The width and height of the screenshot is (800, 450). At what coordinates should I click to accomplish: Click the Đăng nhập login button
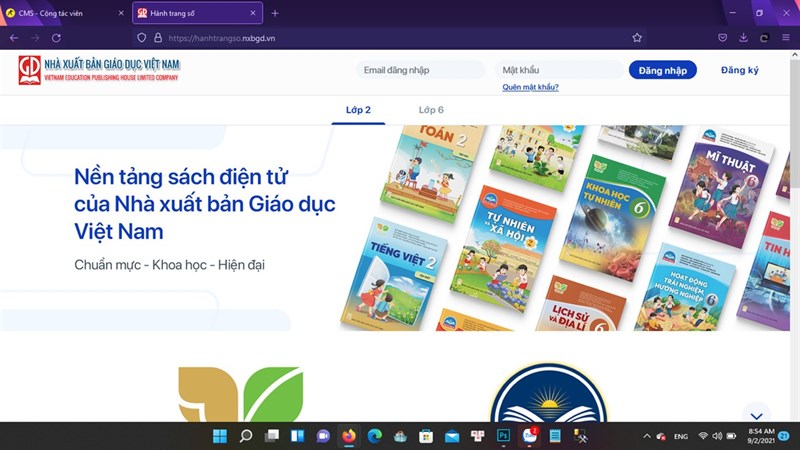[662, 70]
